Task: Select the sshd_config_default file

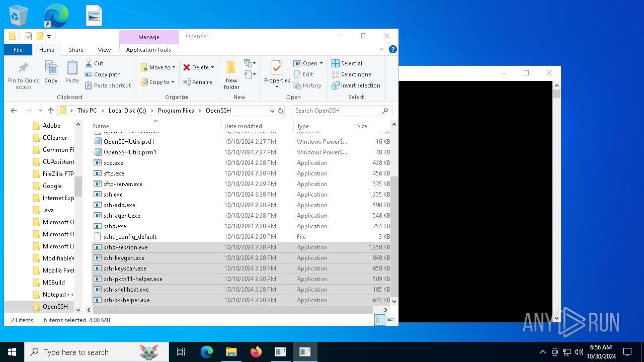Action: pos(242,237)
